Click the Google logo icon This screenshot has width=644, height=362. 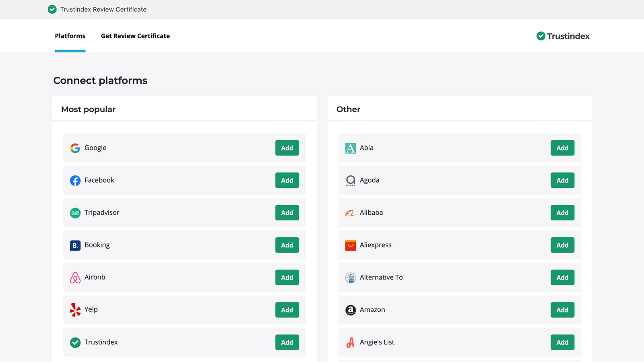pos(75,148)
